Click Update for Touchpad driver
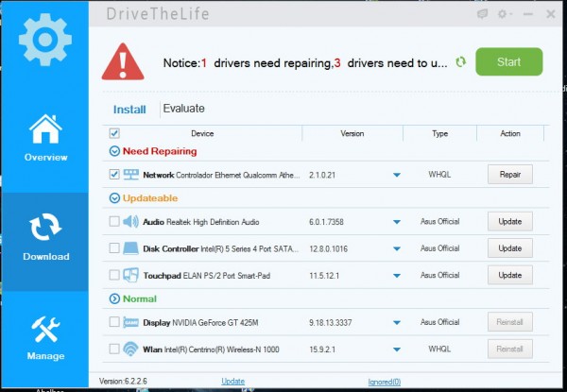The height and width of the screenshot is (392, 567). (510, 275)
